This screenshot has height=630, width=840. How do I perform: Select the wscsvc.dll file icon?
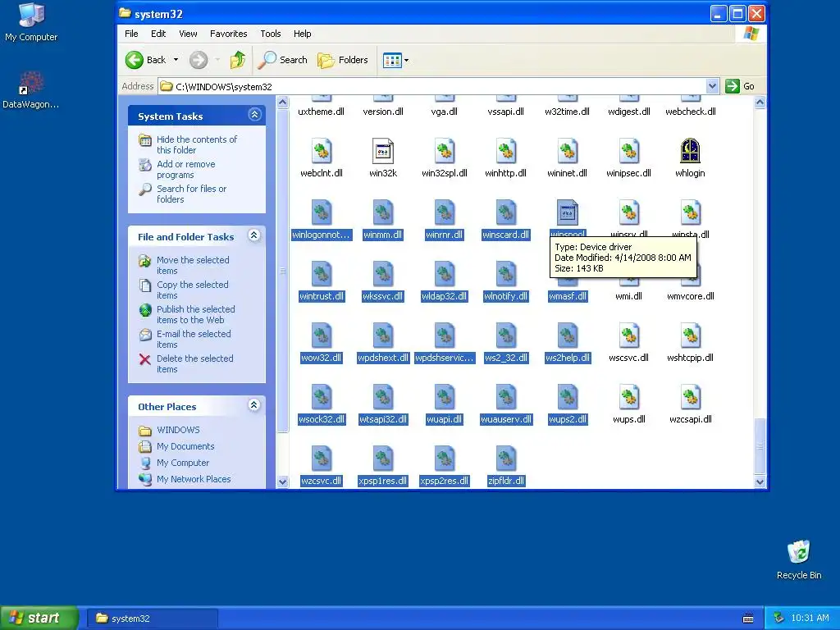pos(629,336)
